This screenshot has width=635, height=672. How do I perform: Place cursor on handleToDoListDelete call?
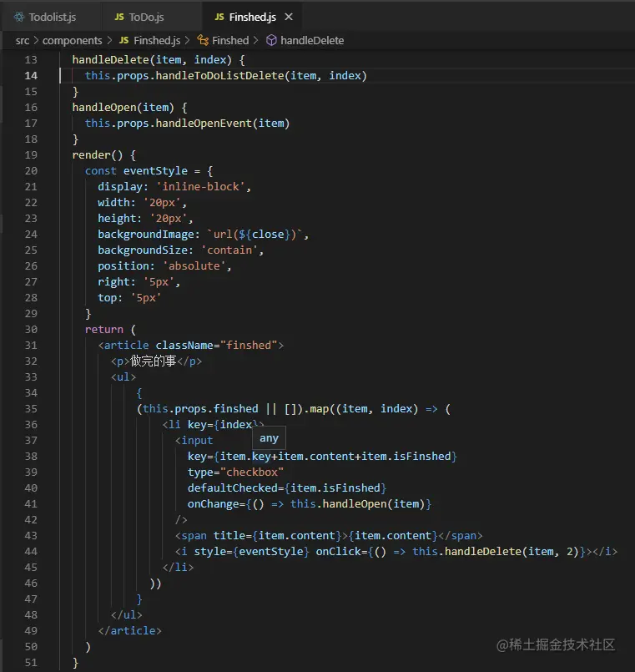point(219,76)
